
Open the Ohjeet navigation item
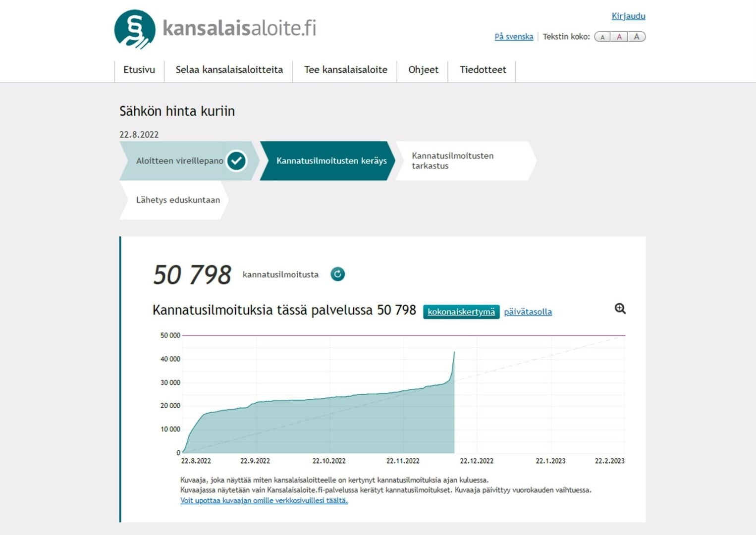pos(423,70)
